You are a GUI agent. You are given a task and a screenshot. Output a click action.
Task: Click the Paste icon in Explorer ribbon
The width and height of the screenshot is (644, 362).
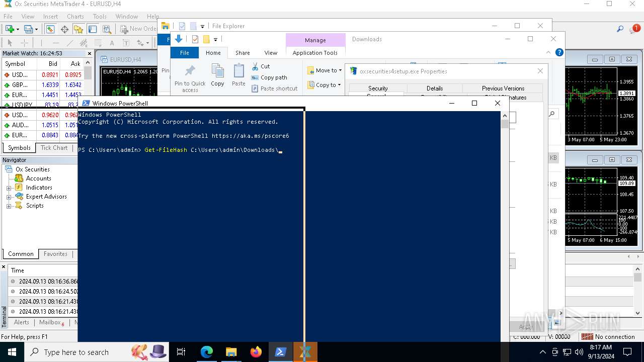click(238, 71)
